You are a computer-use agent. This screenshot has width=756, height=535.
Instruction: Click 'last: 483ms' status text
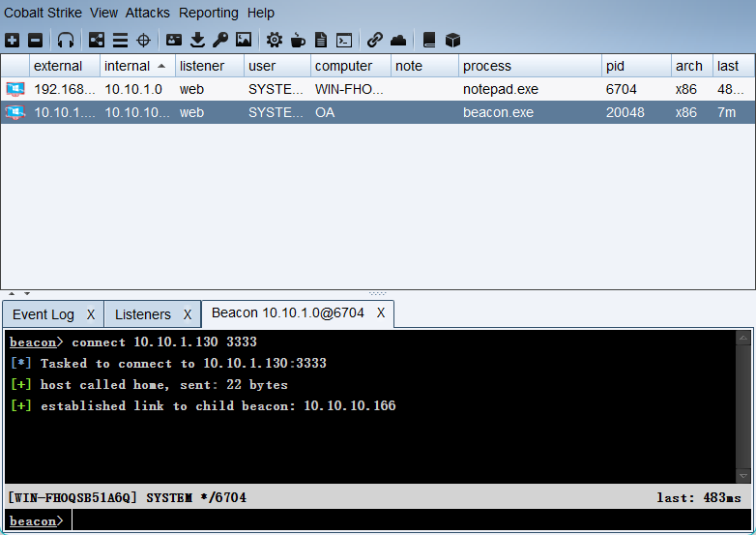pyautogui.click(x=699, y=497)
